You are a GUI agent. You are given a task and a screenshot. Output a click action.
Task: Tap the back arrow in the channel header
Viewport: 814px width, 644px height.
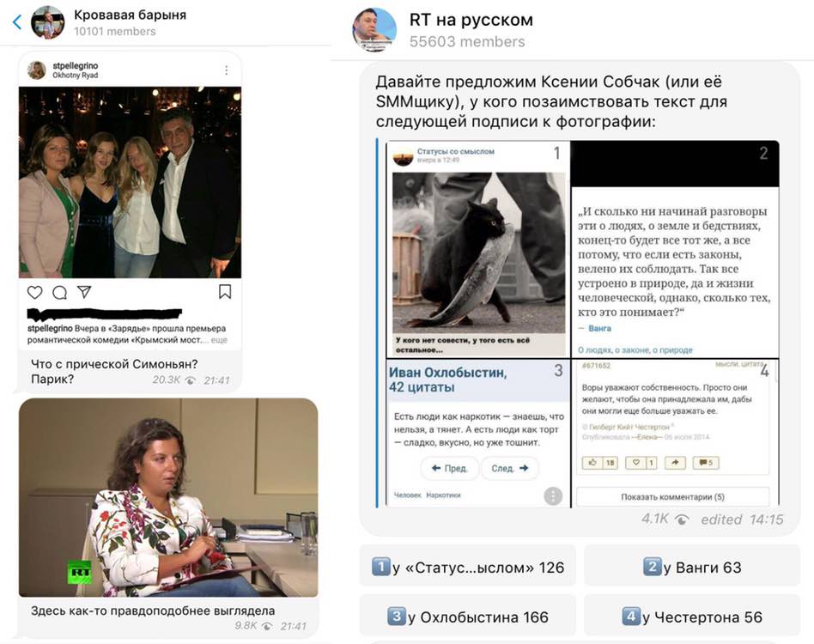pos(17,21)
